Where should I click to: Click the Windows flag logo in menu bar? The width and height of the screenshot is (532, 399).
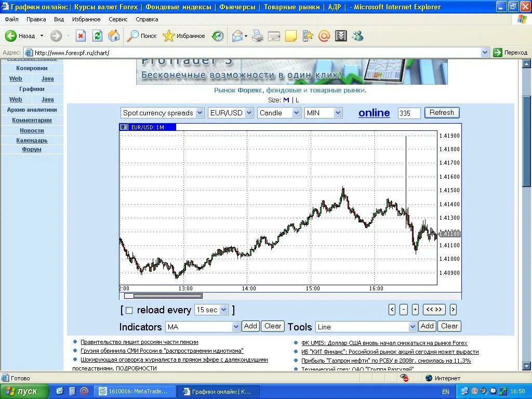pyautogui.click(x=522, y=19)
